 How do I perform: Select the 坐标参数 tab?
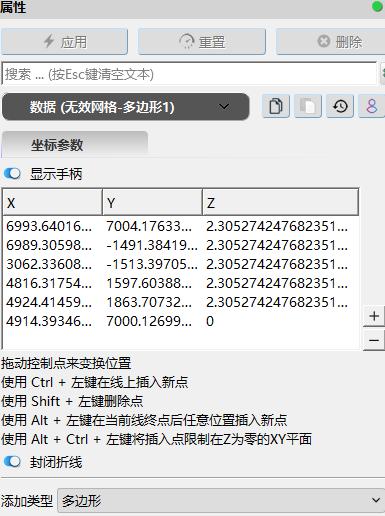pyautogui.click(x=75, y=145)
